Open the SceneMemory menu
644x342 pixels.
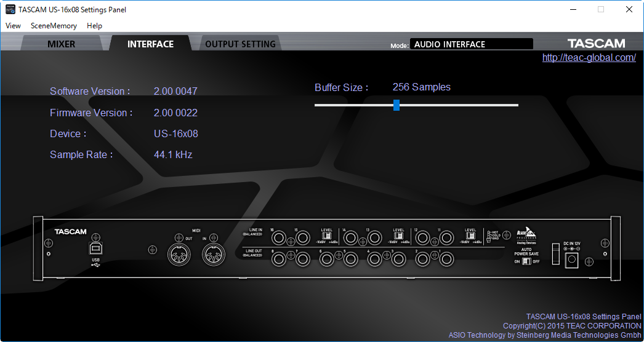(x=54, y=25)
